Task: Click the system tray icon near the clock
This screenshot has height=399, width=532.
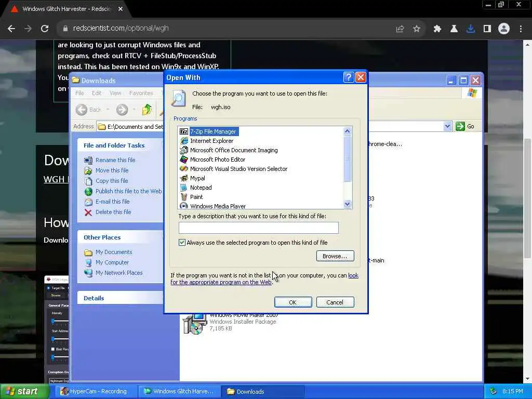Action: [x=494, y=391]
